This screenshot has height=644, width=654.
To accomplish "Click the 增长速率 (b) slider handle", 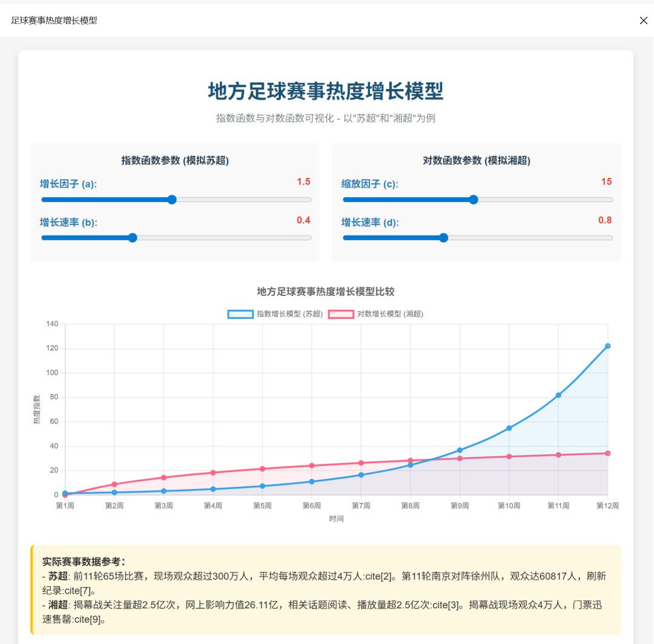I will click(132, 237).
